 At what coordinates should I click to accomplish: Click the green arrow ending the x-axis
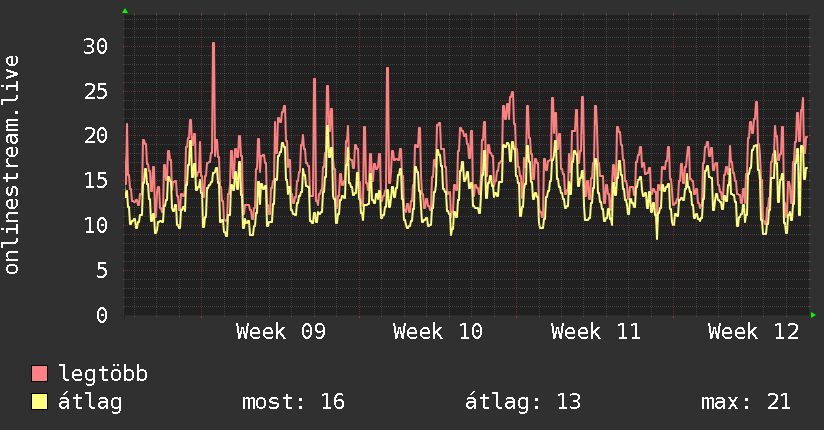coord(813,315)
